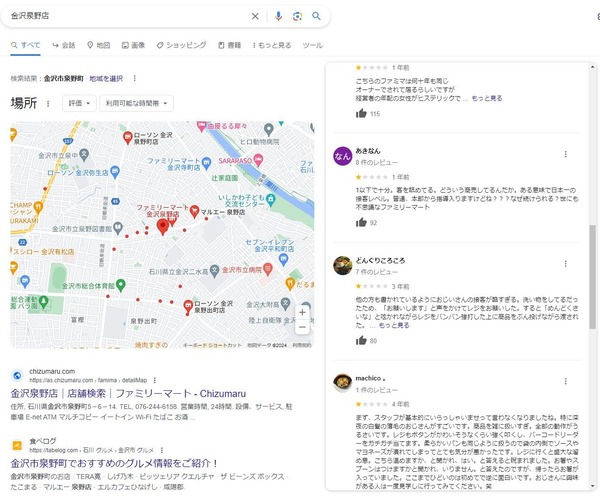The width and height of the screenshot is (600, 497).
Task: Click セブン-イレブン 金沢平和町店 marker
Action: pyautogui.click(x=284, y=259)
